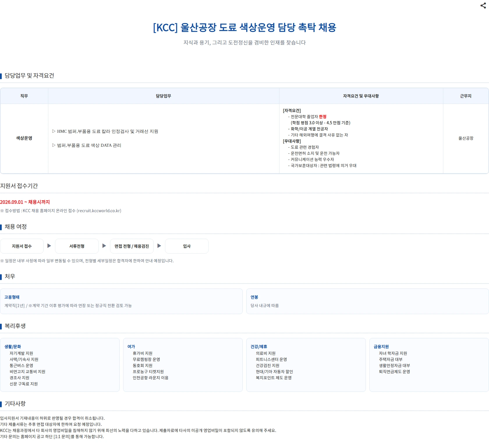Click the 담당업무 table column header
Viewport: 489px width, 448px height.
(164, 96)
